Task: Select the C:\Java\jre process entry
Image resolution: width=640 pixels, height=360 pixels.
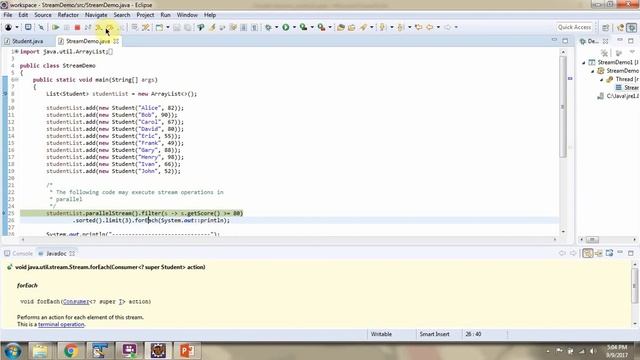Action: tap(618, 96)
